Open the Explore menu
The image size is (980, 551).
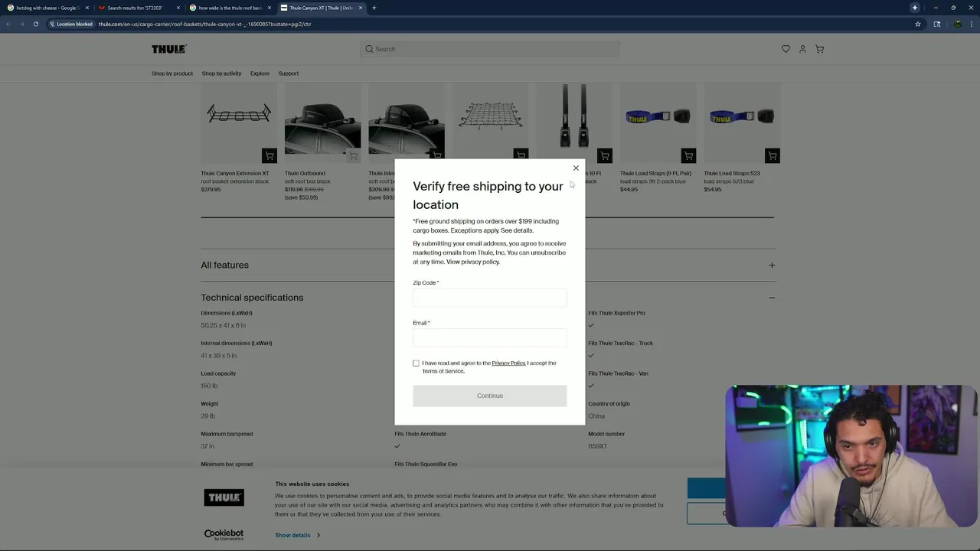[x=260, y=73]
